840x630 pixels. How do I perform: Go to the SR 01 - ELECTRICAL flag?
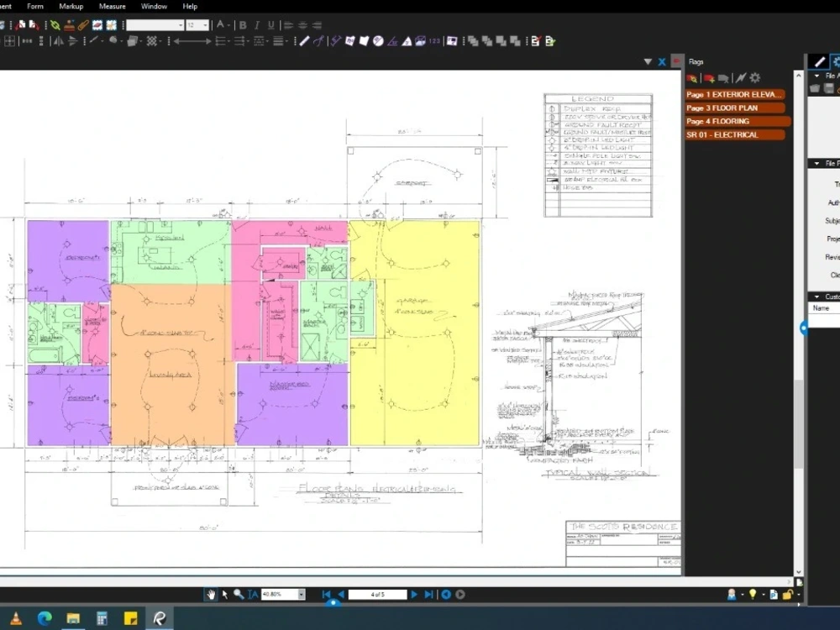coord(735,134)
